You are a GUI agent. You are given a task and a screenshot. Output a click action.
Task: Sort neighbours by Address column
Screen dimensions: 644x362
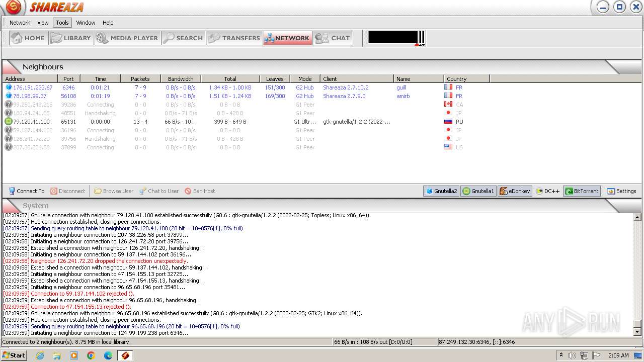pyautogui.click(x=30, y=79)
